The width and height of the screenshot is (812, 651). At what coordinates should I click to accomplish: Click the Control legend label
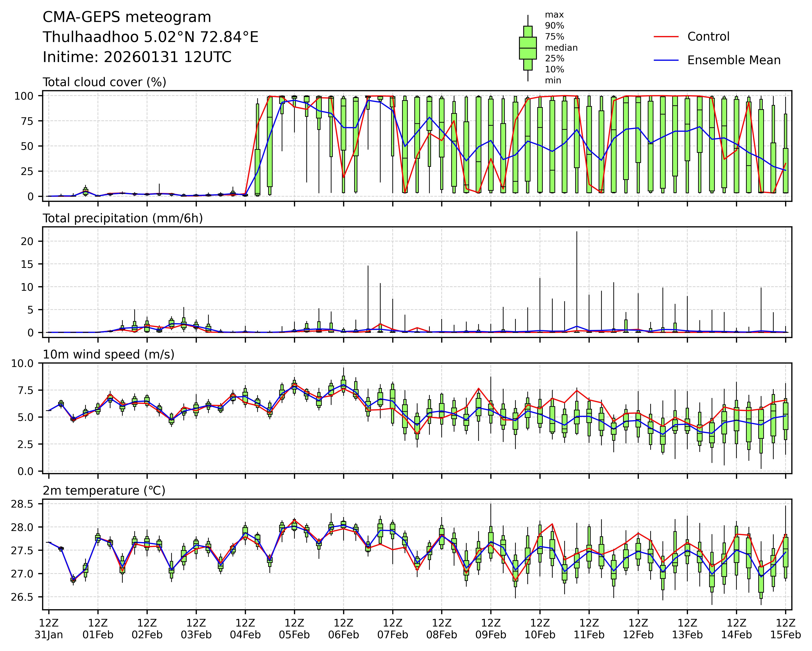pyautogui.click(x=708, y=37)
